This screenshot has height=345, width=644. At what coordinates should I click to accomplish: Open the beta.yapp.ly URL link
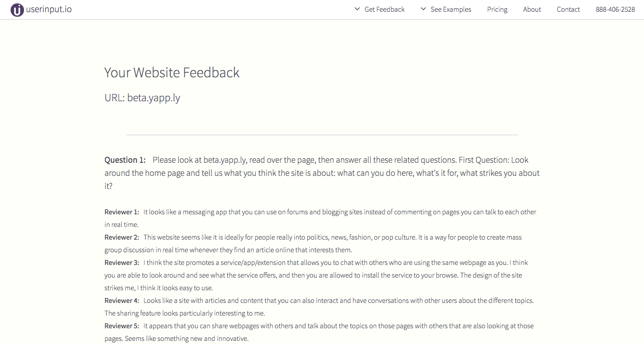(x=153, y=97)
